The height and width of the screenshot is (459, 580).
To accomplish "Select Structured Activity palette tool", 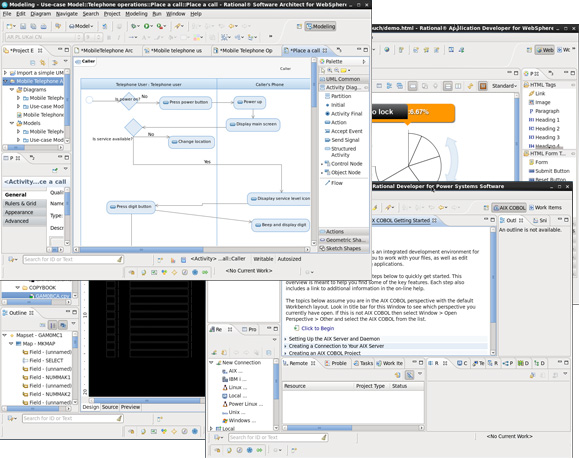I will click(x=340, y=152).
